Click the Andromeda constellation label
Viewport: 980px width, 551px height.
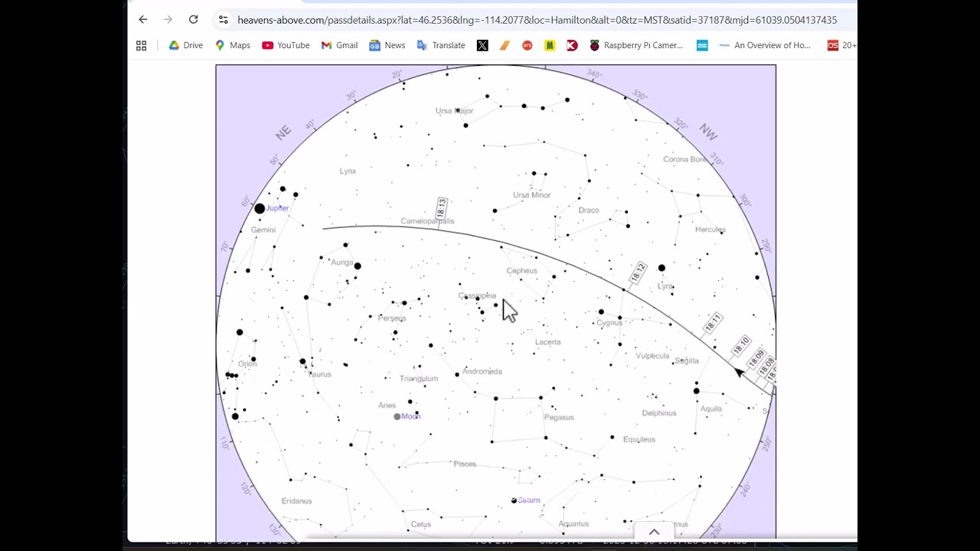pyautogui.click(x=482, y=372)
